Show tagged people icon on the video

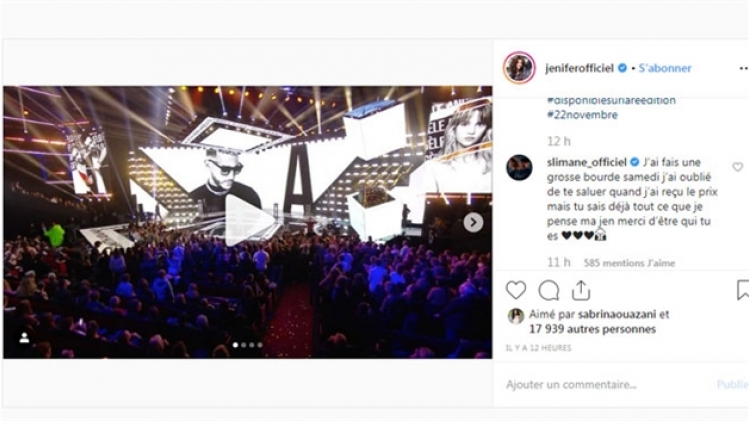pos(24,338)
